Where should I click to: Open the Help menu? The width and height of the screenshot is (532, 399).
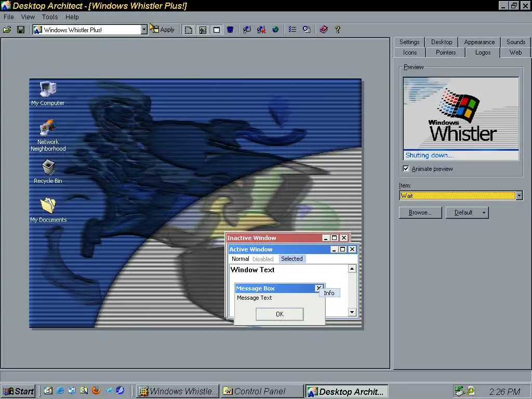pos(72,17)
